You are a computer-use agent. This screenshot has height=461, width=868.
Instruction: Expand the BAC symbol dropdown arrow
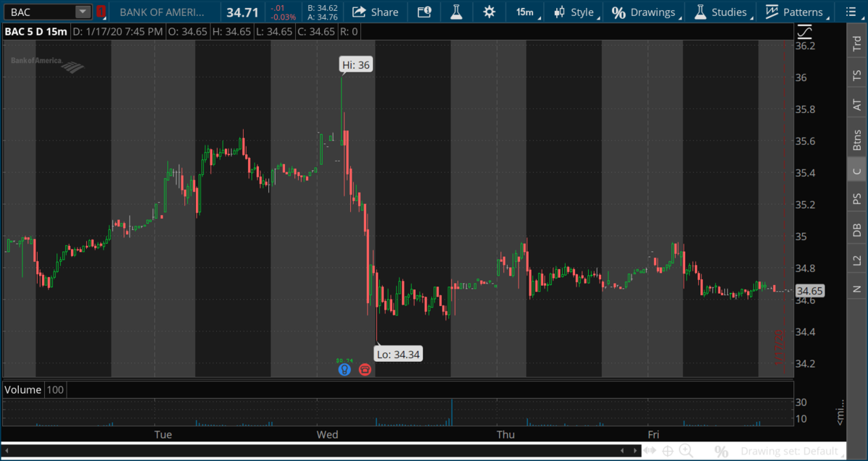[x=82, y=12]
